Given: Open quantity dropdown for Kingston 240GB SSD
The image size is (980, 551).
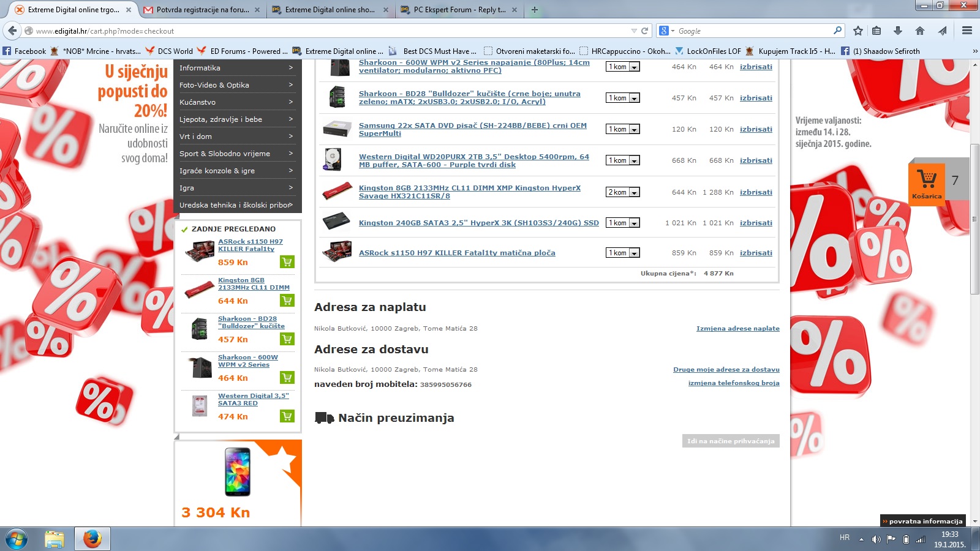Looking at the screenshot, I should click(623, 223).
